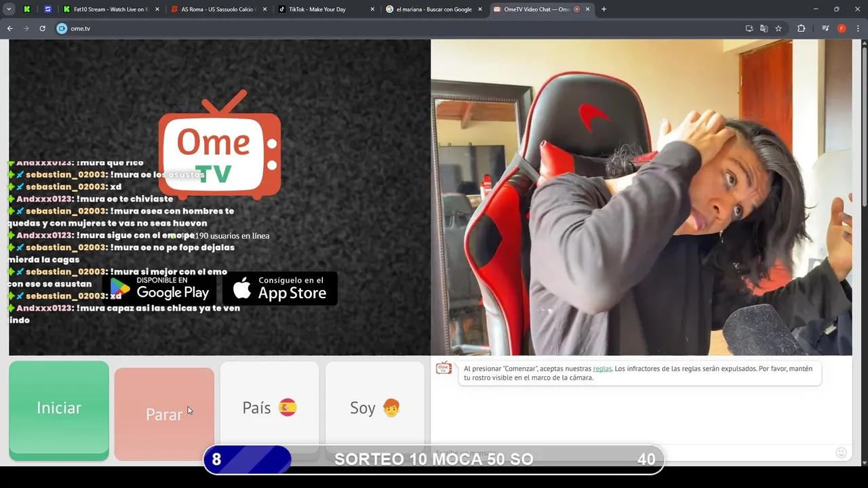868x488 pixels.
Task: Click the blue progress bar showing 8
Action: click(x=248, y=460)
